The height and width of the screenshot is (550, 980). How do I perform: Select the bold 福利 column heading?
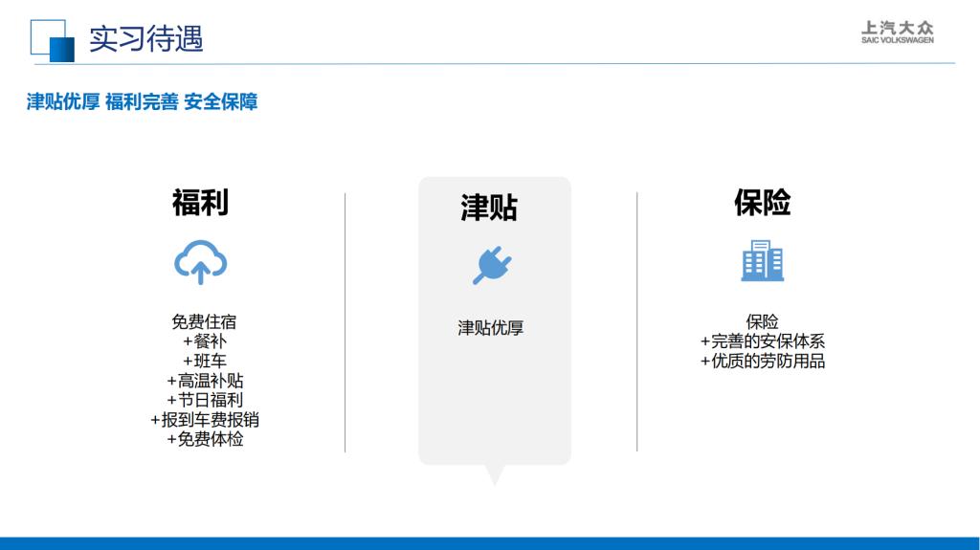(200, 202)
